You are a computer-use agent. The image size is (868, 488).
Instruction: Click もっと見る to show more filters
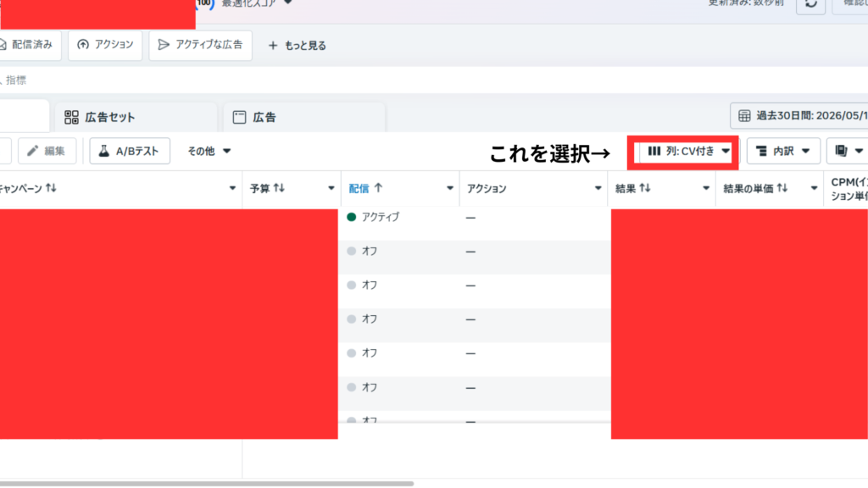click(x=305, y=46)
